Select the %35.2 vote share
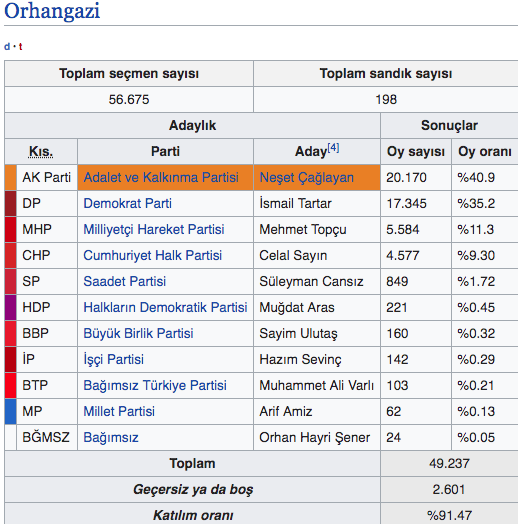The width and height of the screenshot is (518, 524). (x=476, y=203)
